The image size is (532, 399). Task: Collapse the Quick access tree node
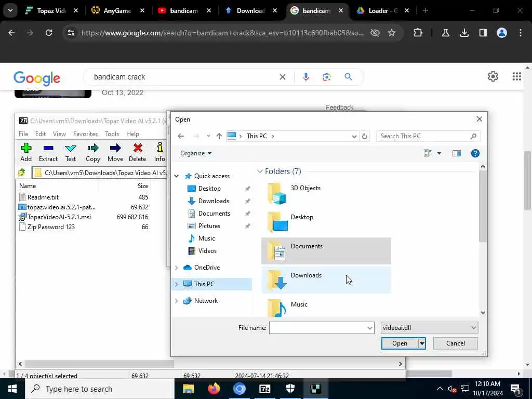[177, 176]
